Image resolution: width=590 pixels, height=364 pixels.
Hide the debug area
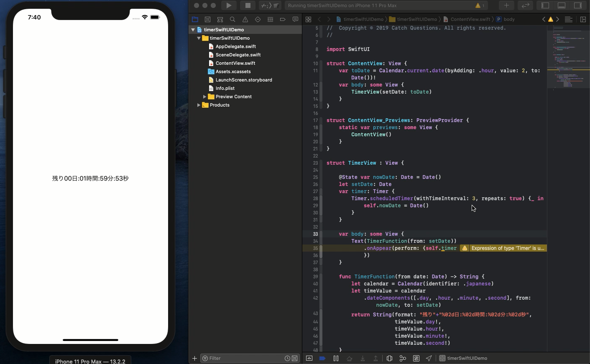coord(309,358)
